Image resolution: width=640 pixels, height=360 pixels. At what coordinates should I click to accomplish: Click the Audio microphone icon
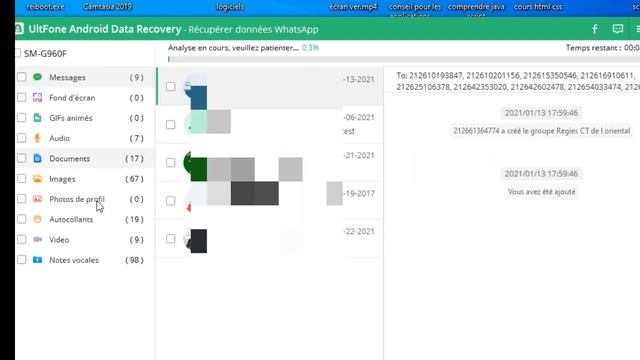point(38,138)
